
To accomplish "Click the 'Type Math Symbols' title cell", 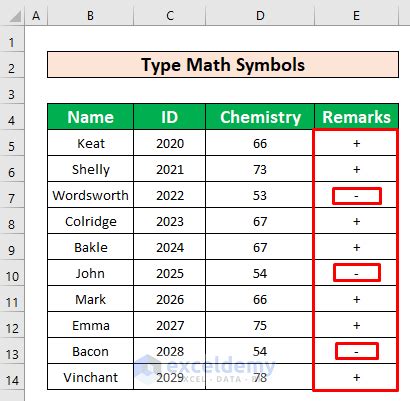I will pyautogui.click(x=223, y=65).
